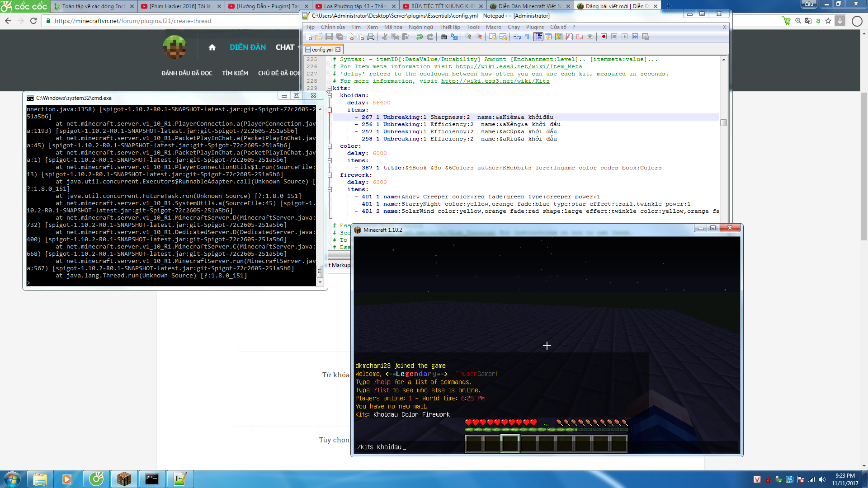The height and width of the screenshot is (488, 868).
Task: Open the wiki.ess3.net Kits link
Action: coord(495,81)
